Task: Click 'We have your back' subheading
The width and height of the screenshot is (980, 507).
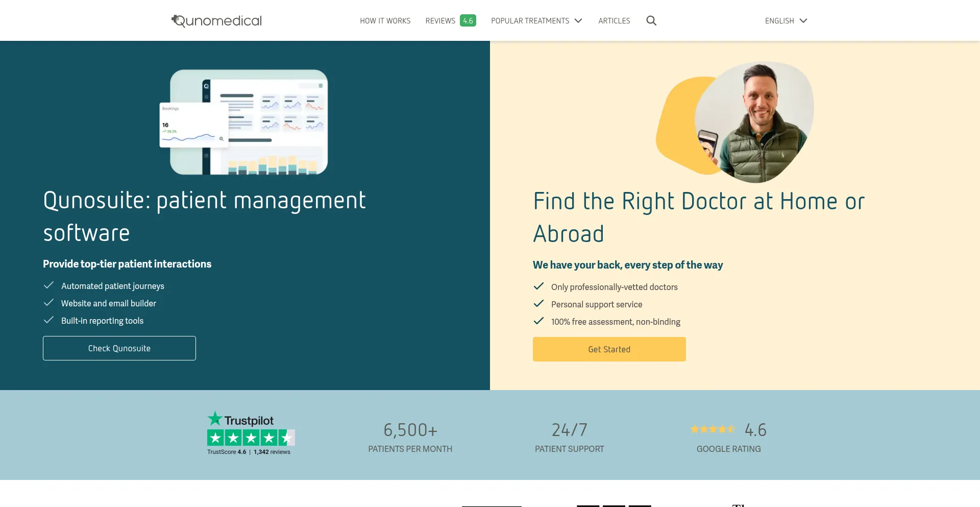Action: point(628,265)
